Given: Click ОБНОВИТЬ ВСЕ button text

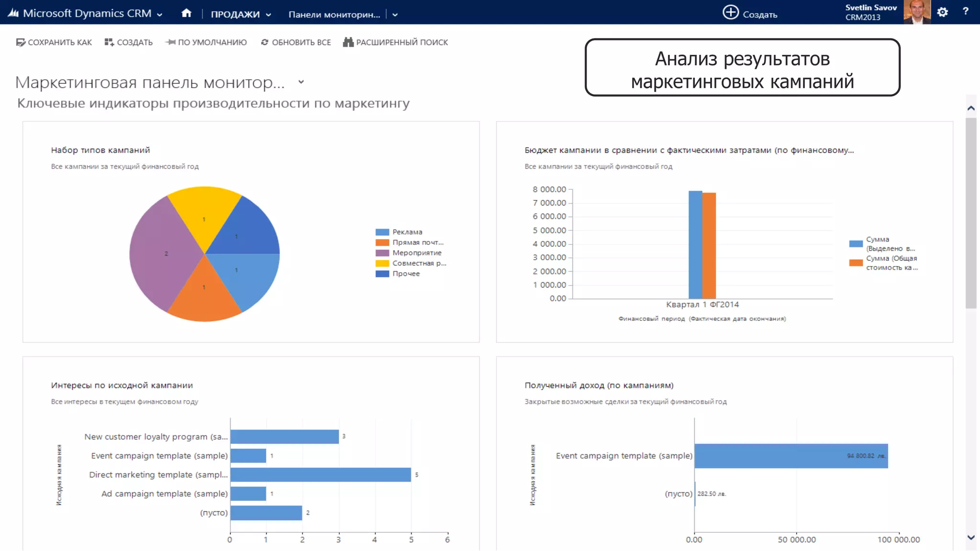Looking at the screenshot, I should tap(301, 43).
